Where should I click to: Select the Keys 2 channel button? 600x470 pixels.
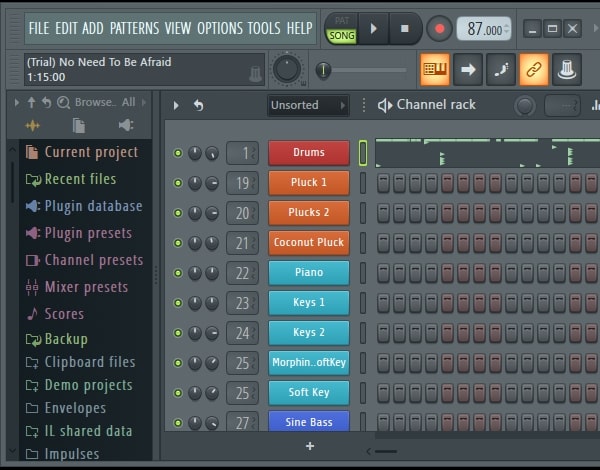point(309,333)
